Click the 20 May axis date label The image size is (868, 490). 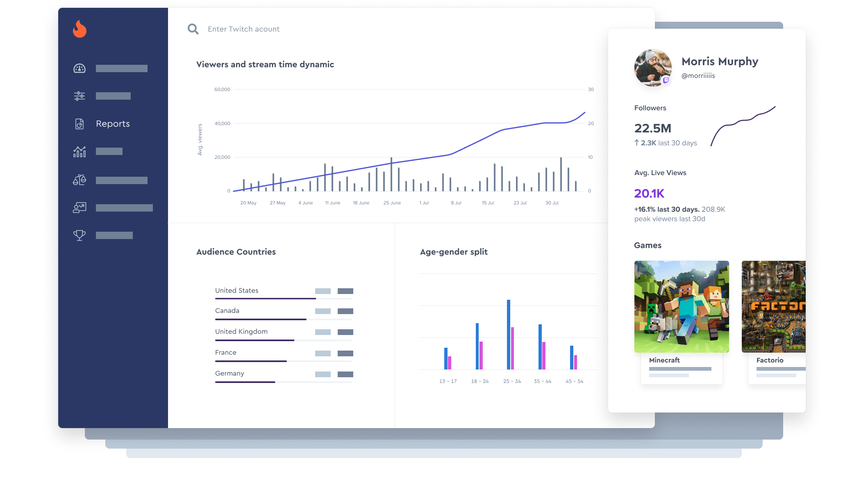(x=248, y=203)
